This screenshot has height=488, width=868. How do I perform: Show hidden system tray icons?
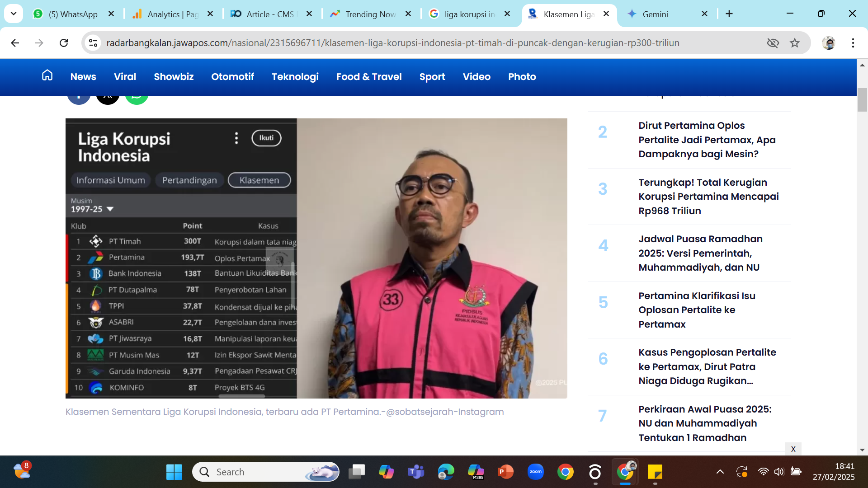(x=720, y=472)
